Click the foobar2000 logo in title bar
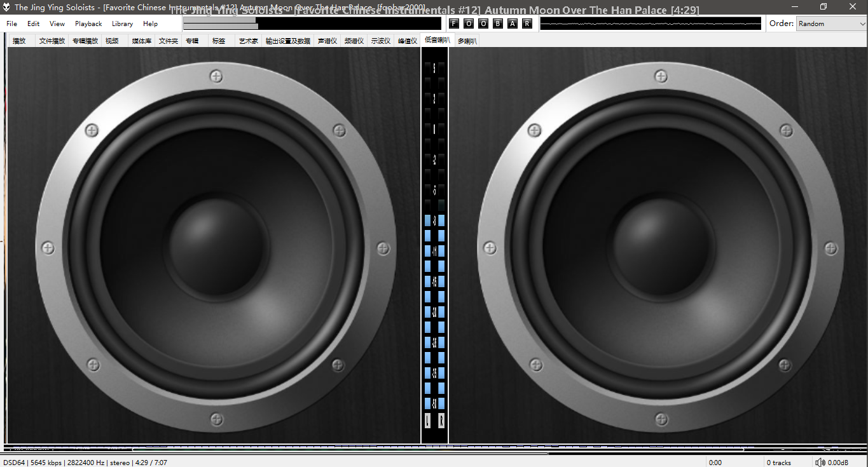The width and height of the screenshot is (868, 467). coord(6,7)
